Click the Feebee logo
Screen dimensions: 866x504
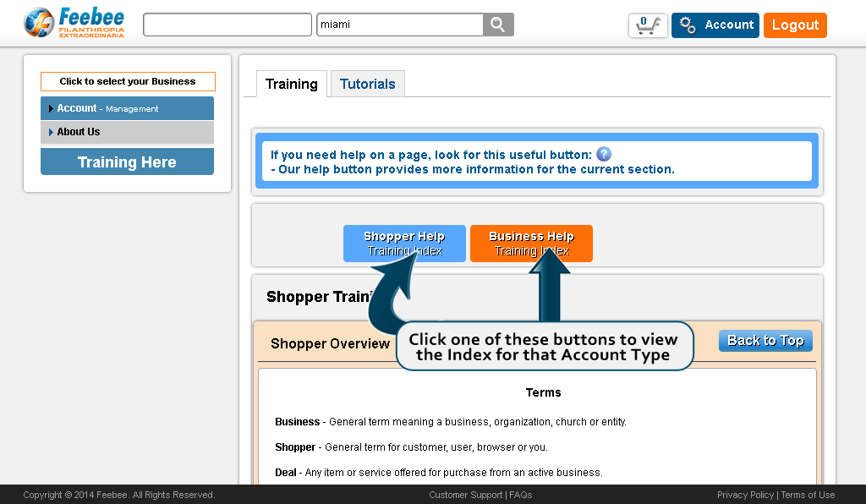[72, 22]
